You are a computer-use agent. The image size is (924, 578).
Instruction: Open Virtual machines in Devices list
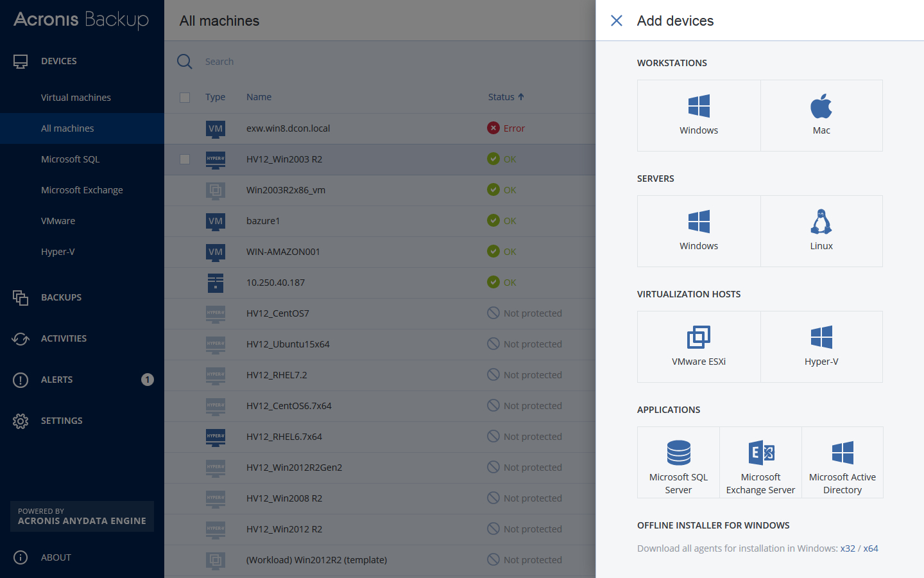76,98
